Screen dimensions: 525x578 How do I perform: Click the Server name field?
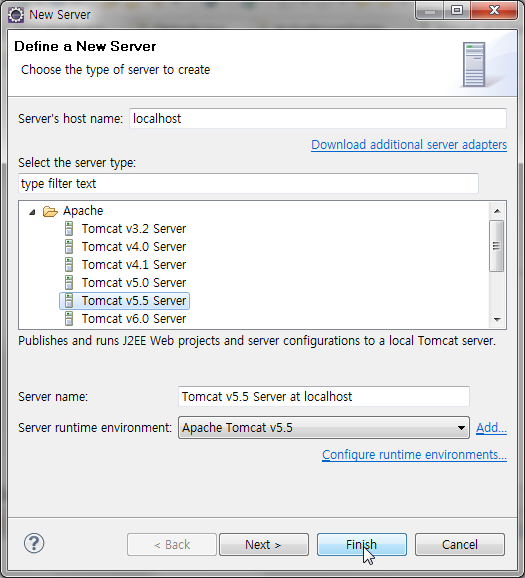click(324, 397)
